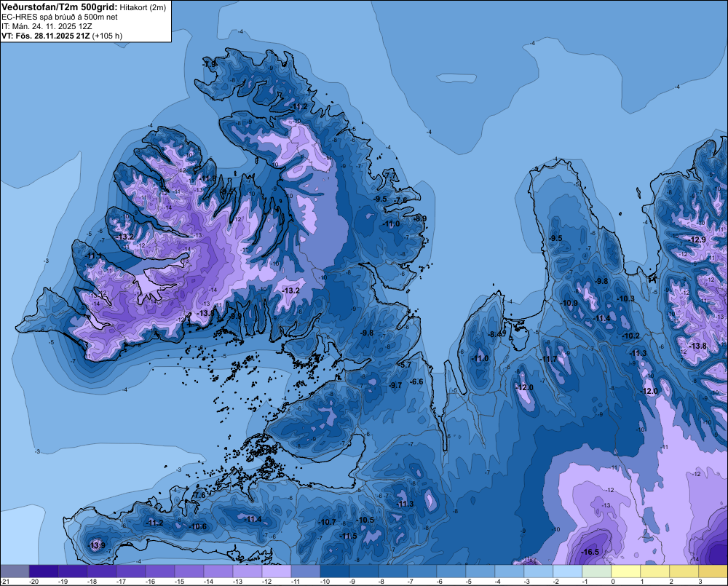The image size is (728, 586).
Task: Click the -10.2 temperature label on map
Action: (x=631, y=336)
